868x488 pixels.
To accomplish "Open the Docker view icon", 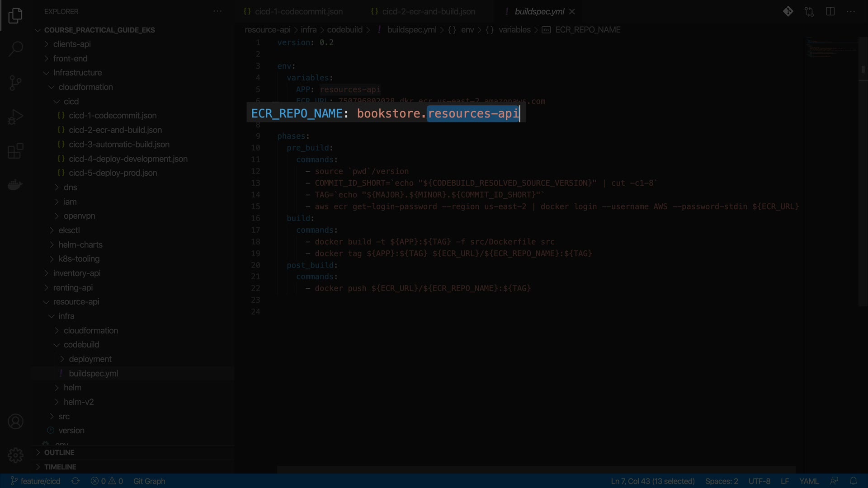I will click(x=15, y=185).
